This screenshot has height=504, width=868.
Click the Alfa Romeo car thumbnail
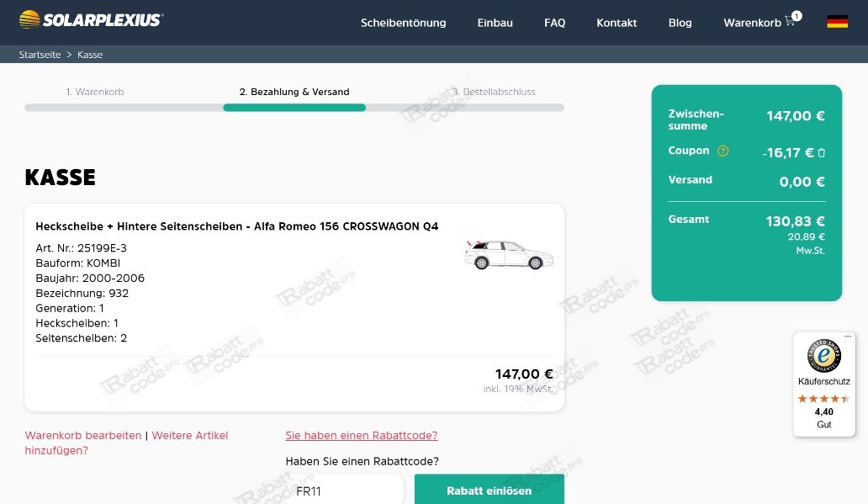pyautogui.click(x=508, y=253)
